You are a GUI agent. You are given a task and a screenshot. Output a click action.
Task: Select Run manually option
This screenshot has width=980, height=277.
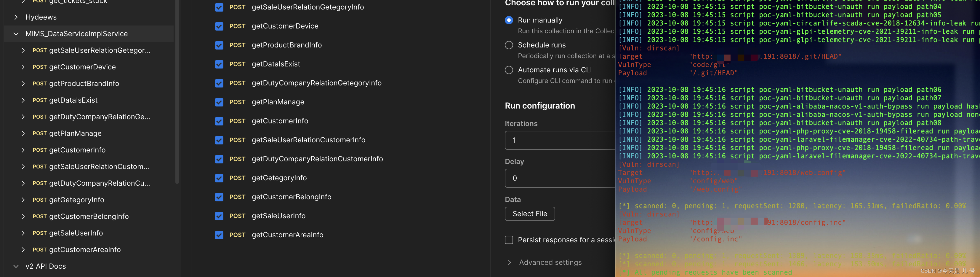coord(509,20)
